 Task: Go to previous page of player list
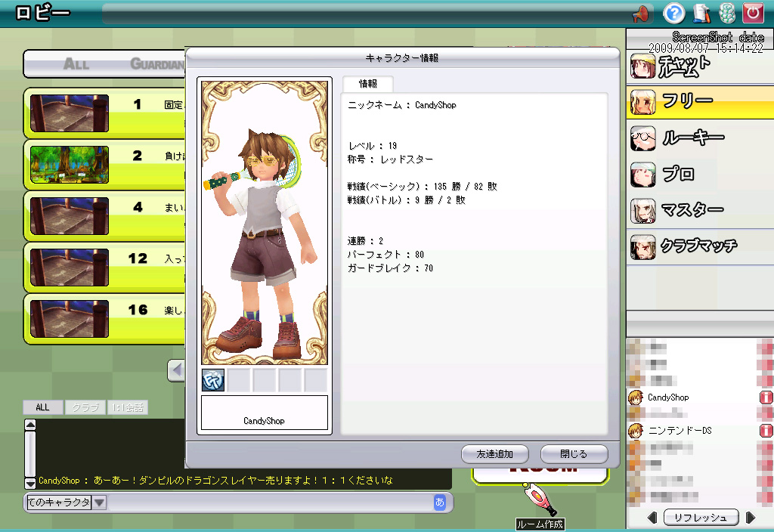[x=652, y=518]
